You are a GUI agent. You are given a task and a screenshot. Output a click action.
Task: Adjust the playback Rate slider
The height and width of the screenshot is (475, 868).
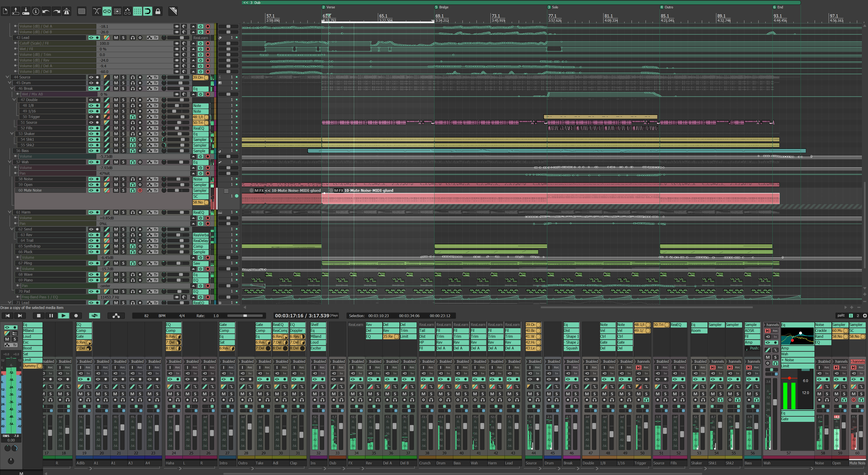[245, 316]
